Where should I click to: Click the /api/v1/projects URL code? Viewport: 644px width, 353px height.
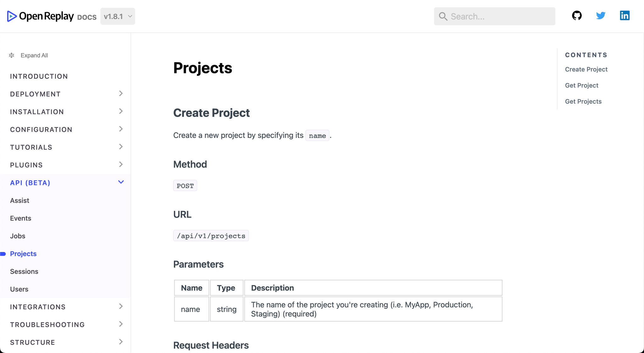(211, 236)
